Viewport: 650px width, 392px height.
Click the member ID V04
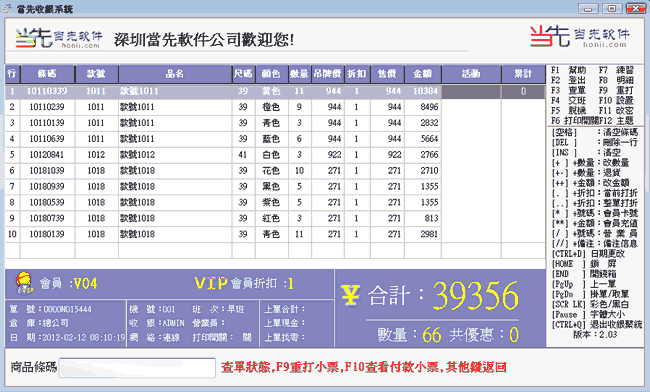[85, 284]
